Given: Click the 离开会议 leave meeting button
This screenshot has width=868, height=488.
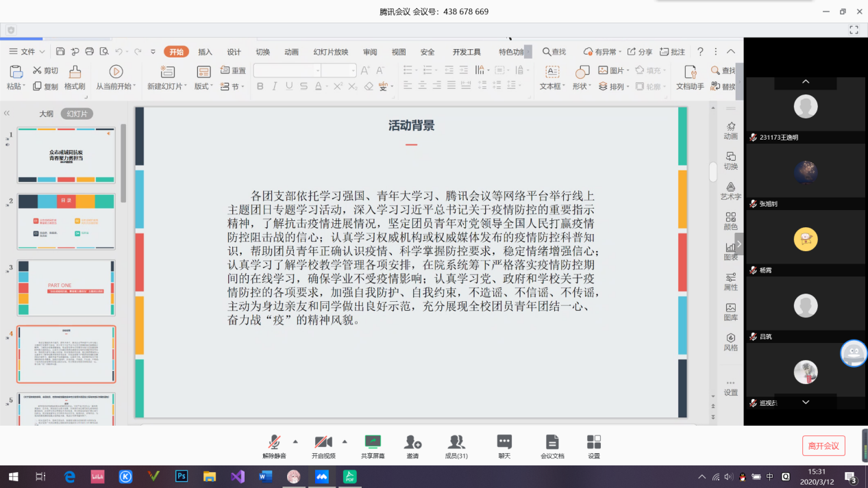Looking at the screenshot, I should pos(823,446).
